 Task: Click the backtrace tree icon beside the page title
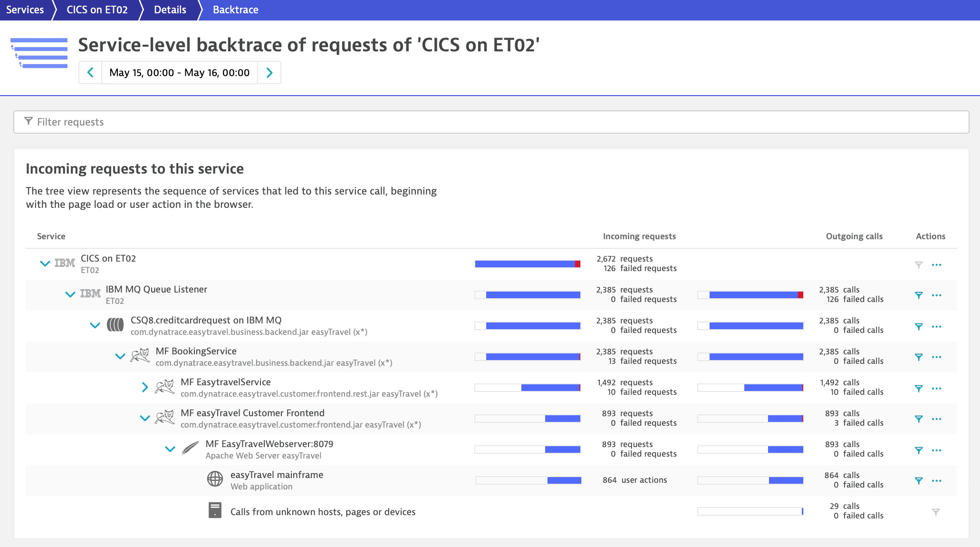pyautogui.click(x=39, y=53)
